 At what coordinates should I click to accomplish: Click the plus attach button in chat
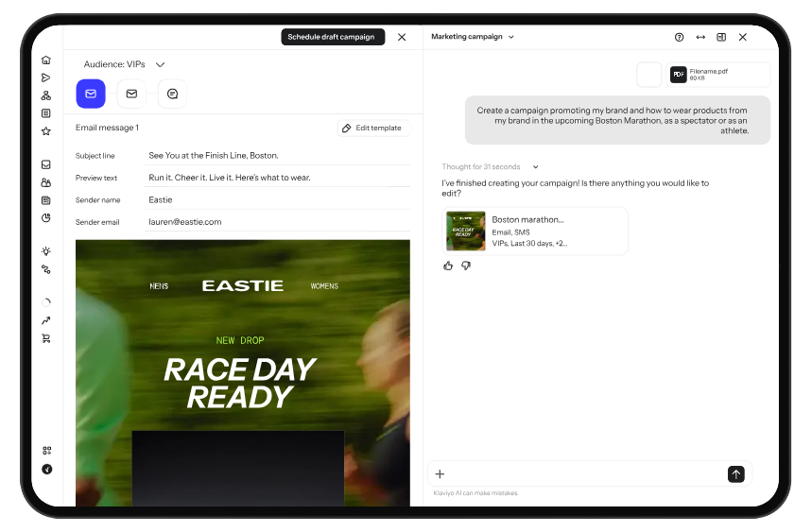(x=440, y=474)
